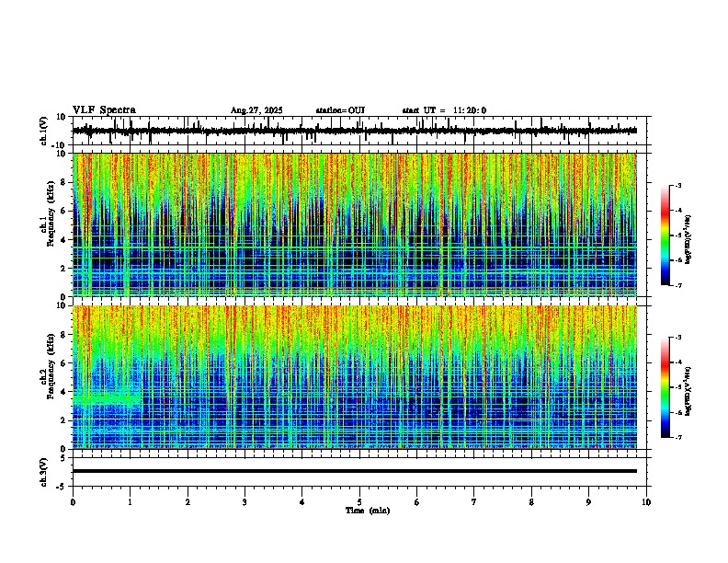
Task: Click the "VLF Spectra" plot title
Action: coord(104,110)
